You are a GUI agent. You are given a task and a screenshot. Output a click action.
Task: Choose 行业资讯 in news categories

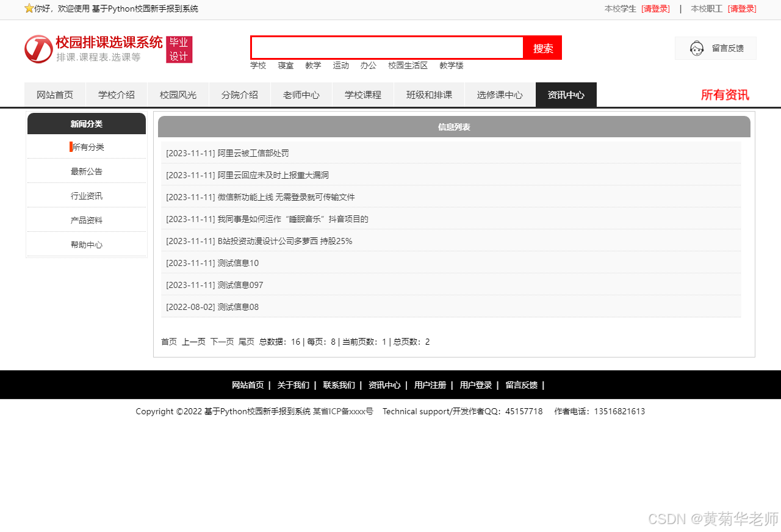pos(87,196)
